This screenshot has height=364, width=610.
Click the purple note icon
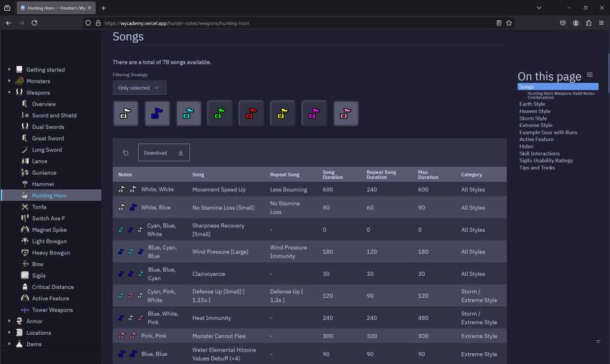314,113
